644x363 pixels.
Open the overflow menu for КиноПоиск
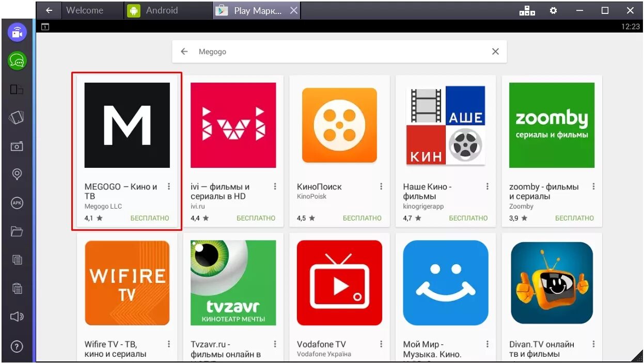coord(381,186)
